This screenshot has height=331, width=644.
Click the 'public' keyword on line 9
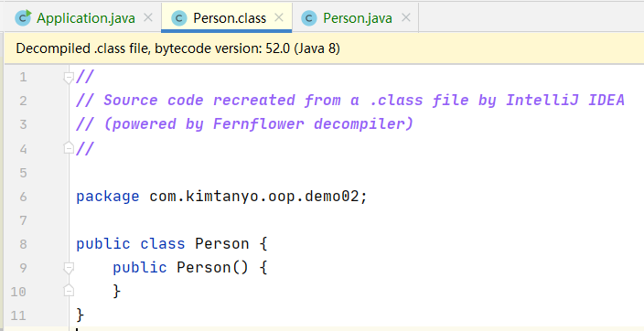tap(140, 268)
